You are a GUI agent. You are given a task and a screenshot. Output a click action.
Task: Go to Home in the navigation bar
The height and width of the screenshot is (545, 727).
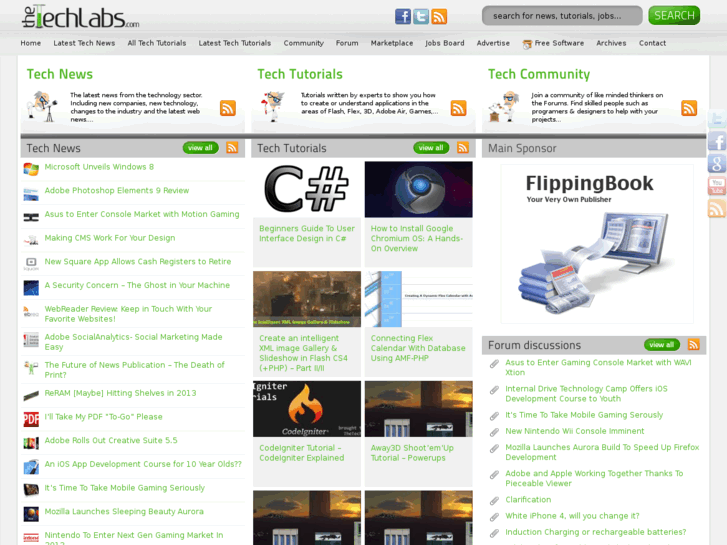click(31, 43)
